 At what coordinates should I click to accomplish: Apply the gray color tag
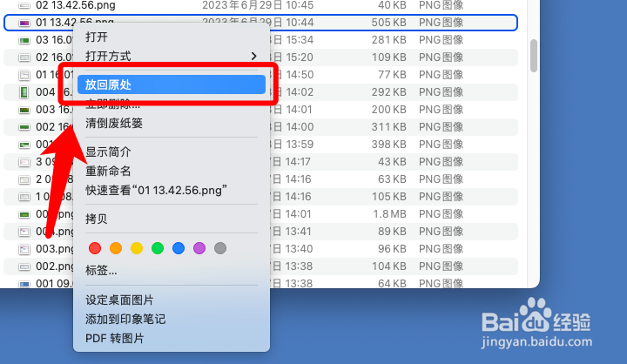click(220, 248)
